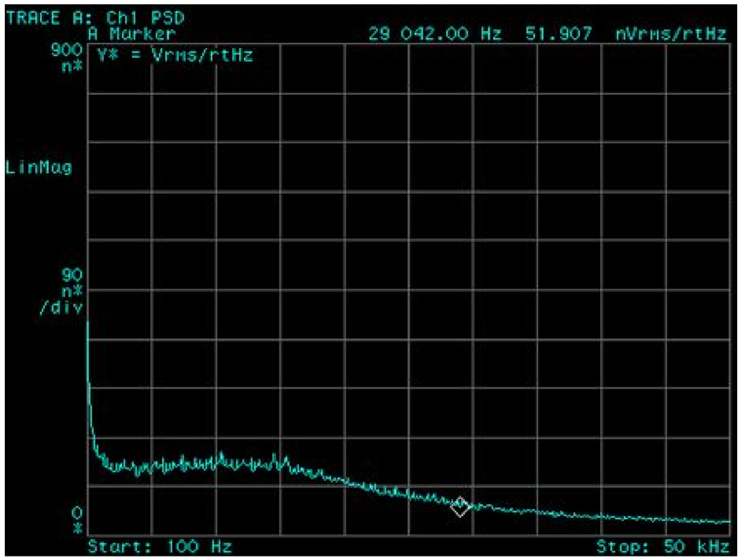Click the Y* = Vrms/rtHz annotation

(175, 54)
